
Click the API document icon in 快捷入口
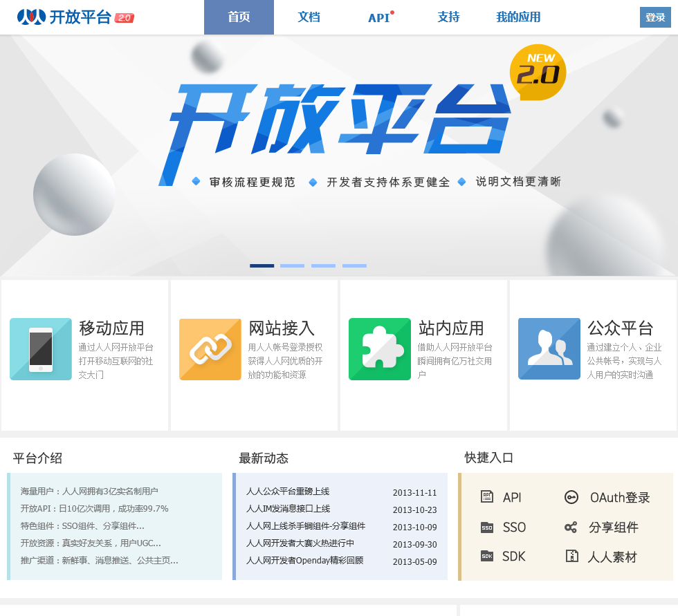[487, 497]
